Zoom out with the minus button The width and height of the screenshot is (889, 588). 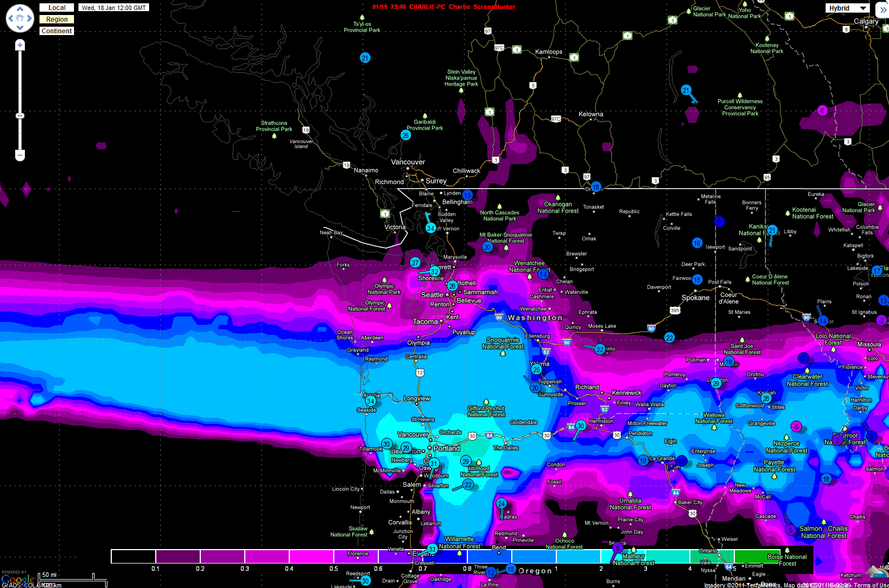[20, 155]
